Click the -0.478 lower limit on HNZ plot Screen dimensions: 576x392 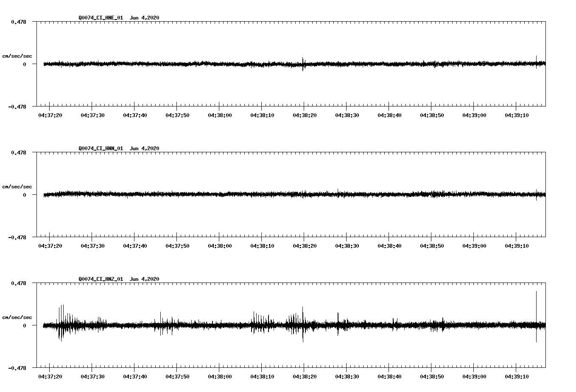pyautogui.click(x=17, y=368)
